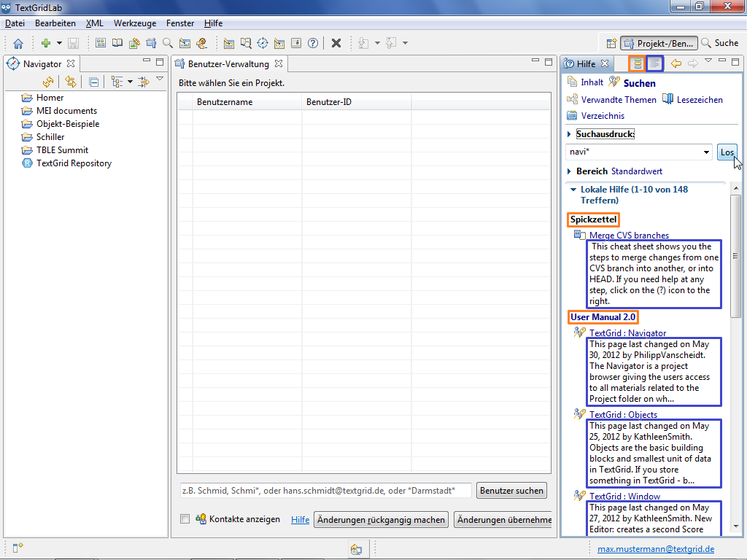Screen dimensions: 747x560
Task: Click the black X icon in toolbar
Action: [x=336, y=43]
